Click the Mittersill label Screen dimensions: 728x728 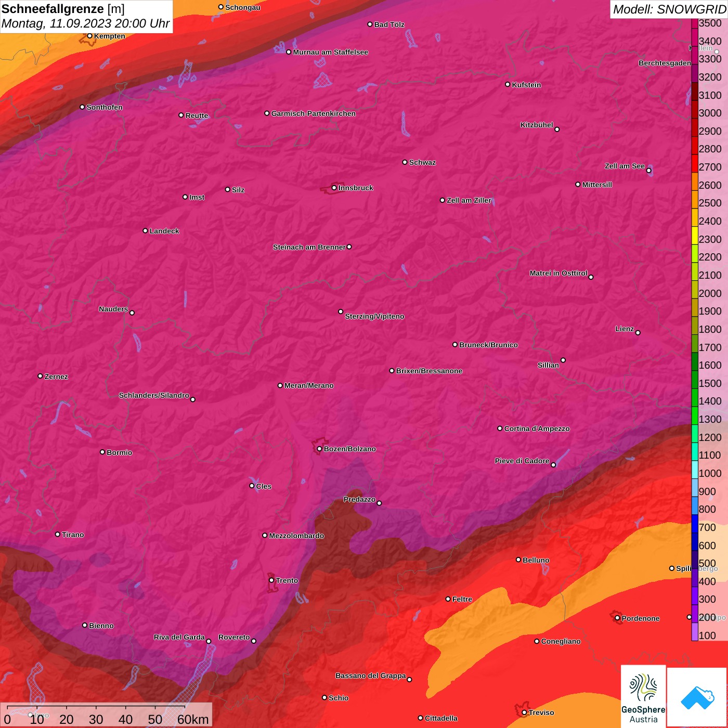[597, 185]
